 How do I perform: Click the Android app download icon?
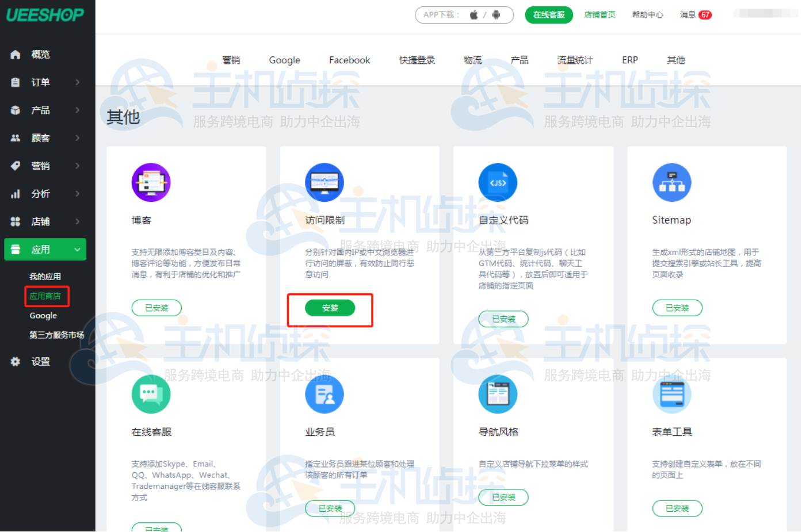[496, 15]
